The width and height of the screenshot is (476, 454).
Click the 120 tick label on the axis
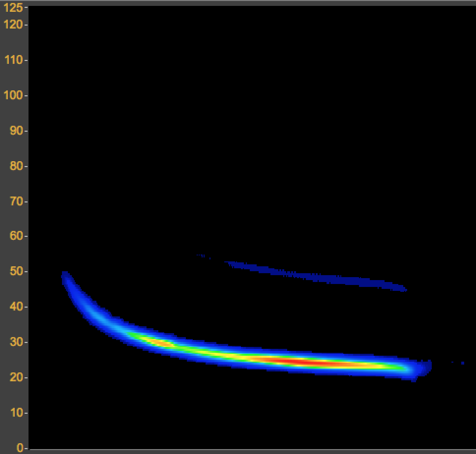pos(13,25)
